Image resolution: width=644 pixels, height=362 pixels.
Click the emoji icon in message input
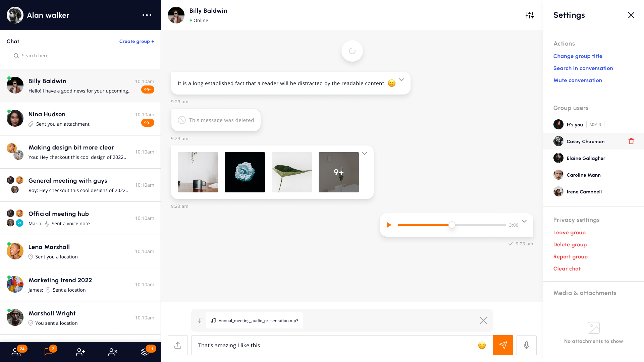482,345
